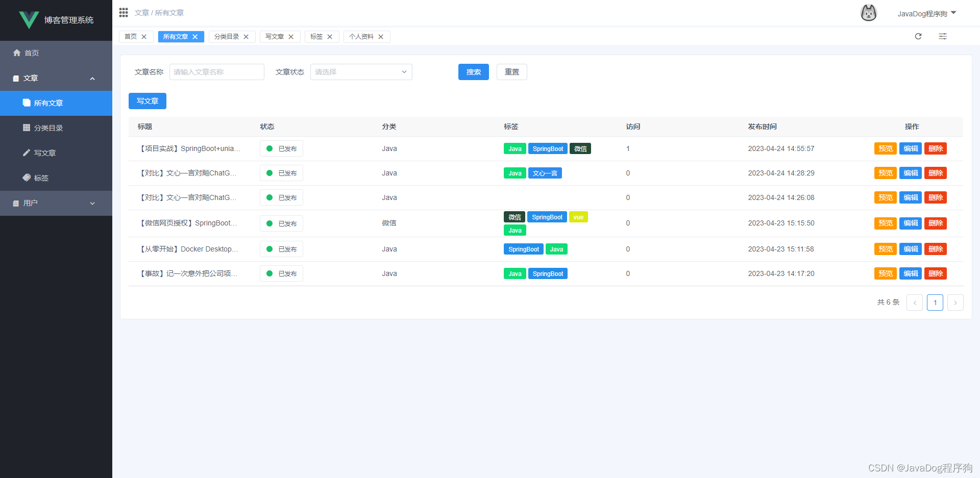980x478 pixels.
Task: Click the grid menu icon beside breadcrumb
Action: pos(124,12)
